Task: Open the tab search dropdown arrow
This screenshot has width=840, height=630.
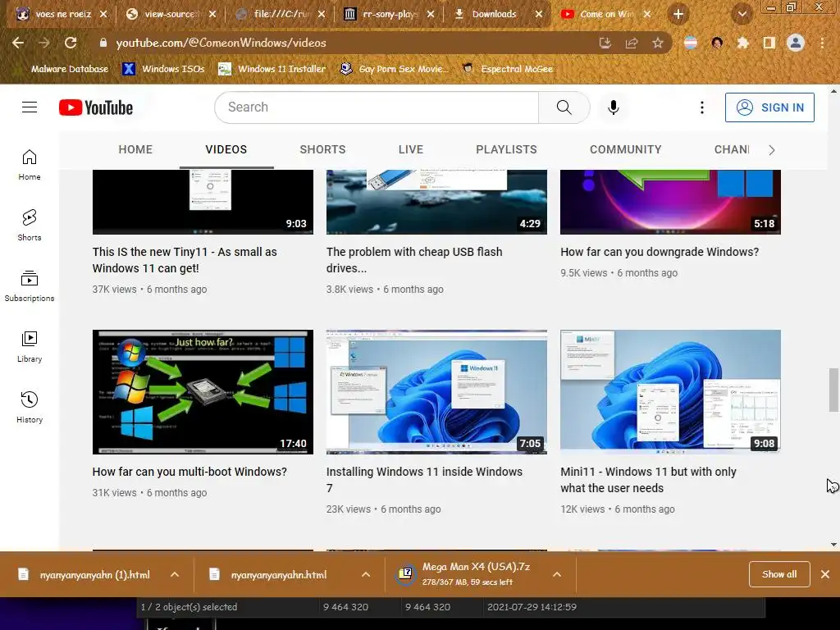Action: point(742,14)
